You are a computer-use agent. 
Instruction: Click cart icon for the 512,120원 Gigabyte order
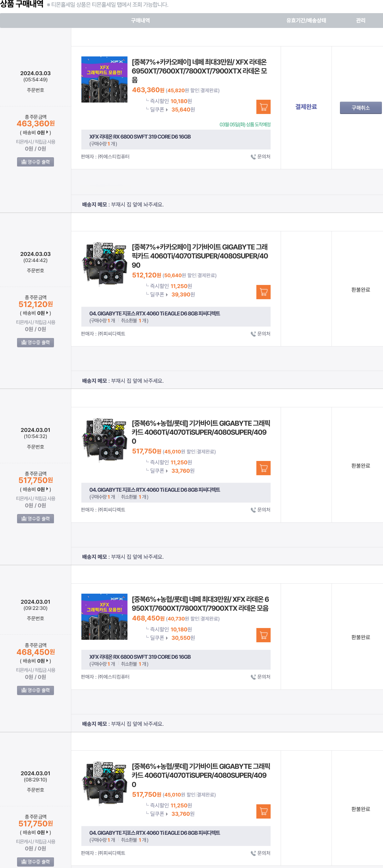(x=263, y=292)
